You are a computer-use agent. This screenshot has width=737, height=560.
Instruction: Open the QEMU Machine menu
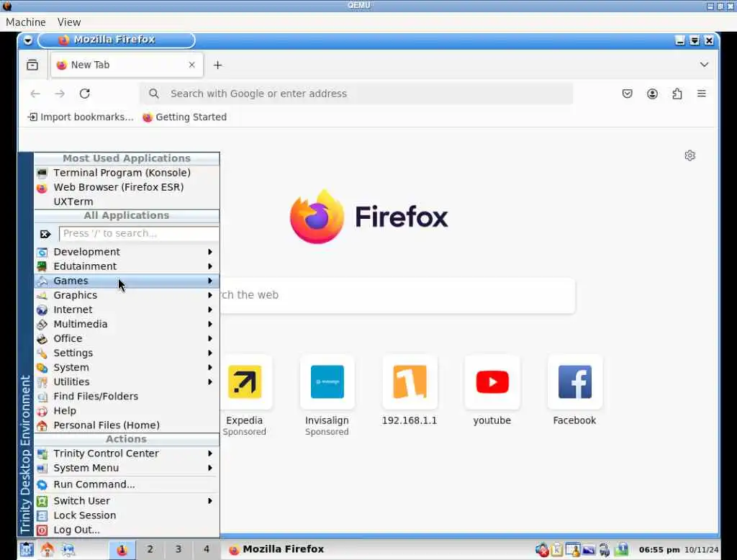pos(26,22)
